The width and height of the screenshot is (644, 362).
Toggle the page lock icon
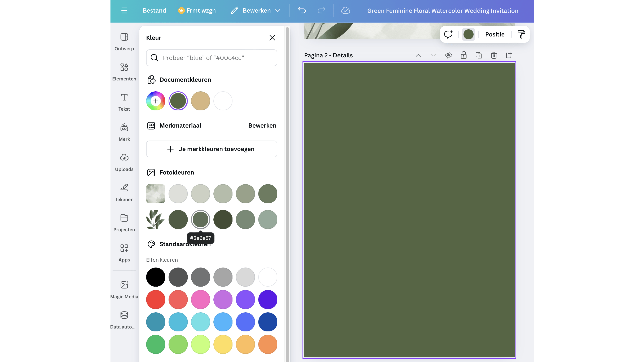click(x=464, y=55)
